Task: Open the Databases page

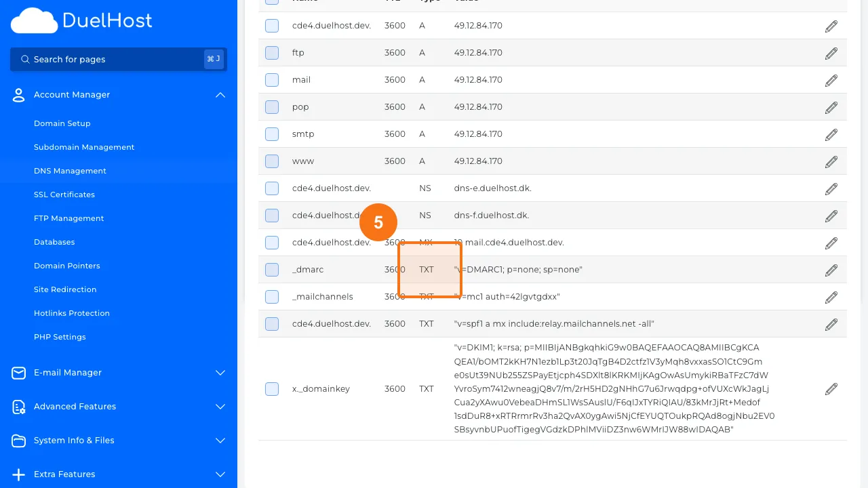Action: click(54, 242)
